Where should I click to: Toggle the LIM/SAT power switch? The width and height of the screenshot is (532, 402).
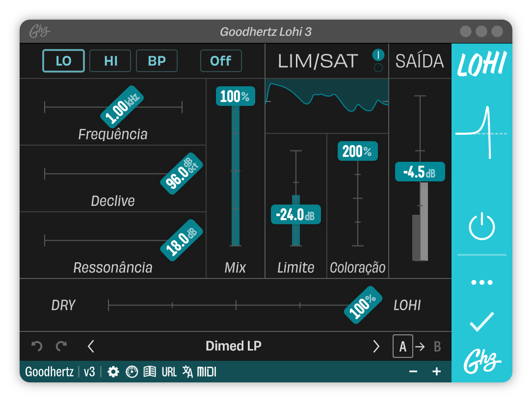tap(378, 55)
